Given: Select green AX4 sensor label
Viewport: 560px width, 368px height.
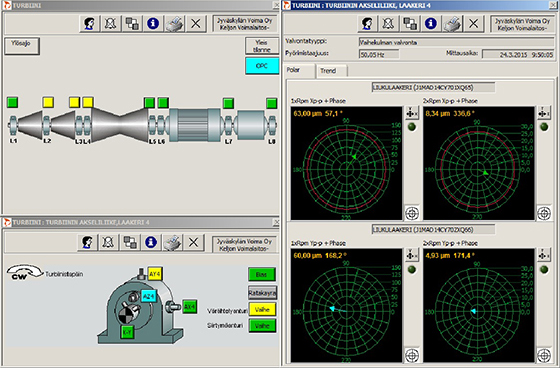Looking at the screenshot, I should coord(190,307).
